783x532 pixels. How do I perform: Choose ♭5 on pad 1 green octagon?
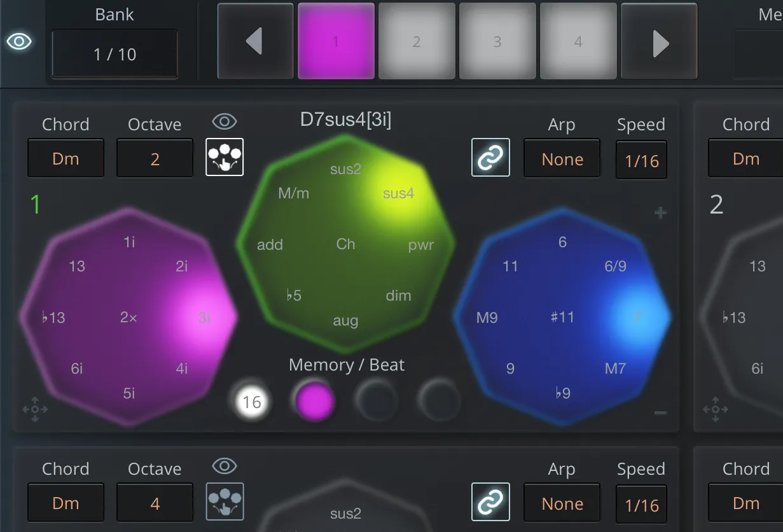click(293, 296)
